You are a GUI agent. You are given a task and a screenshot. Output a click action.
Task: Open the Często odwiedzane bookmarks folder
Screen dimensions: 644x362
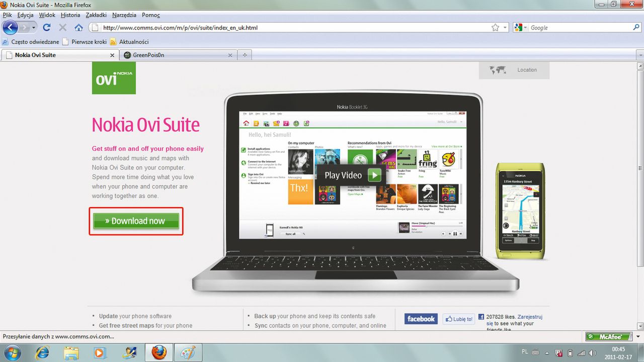31,42
